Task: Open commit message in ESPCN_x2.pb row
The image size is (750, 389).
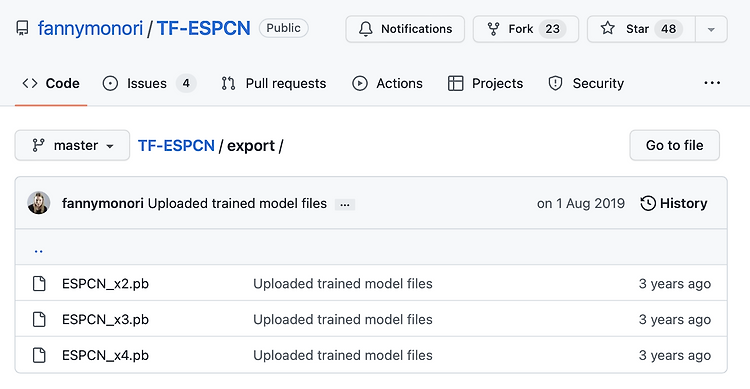Action: 342,284
